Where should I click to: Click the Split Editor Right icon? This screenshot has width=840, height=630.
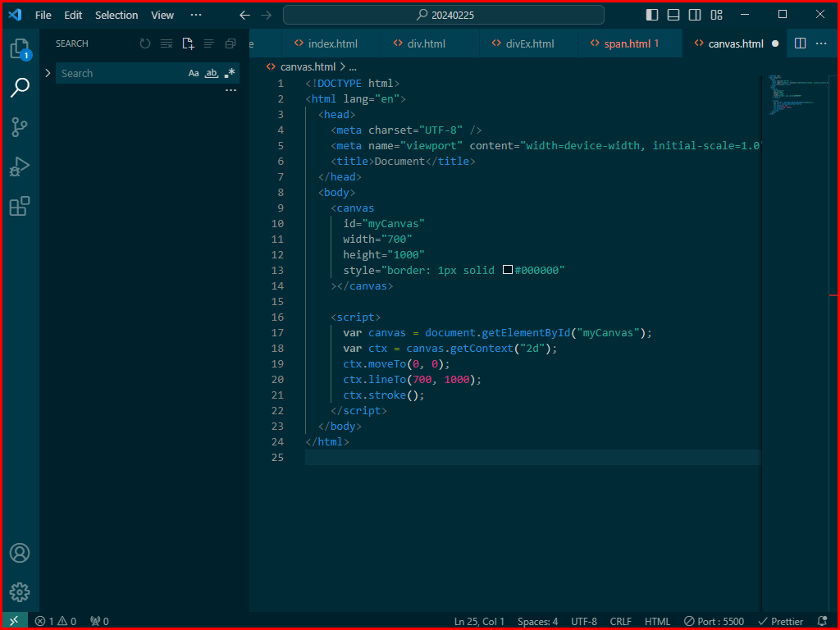800,43
